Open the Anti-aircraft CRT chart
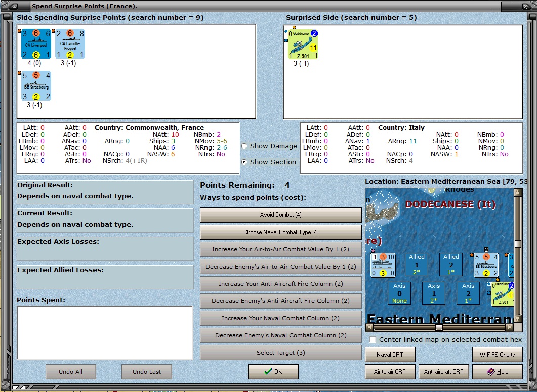The height and width of the screenshot is (392, 537). (x=443, y=371)
